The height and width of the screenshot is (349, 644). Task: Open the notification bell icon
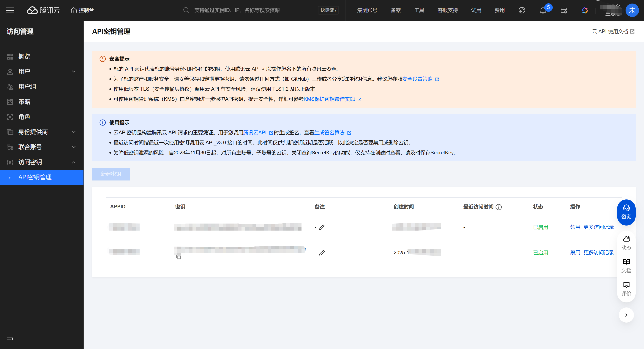click(542, 10)
